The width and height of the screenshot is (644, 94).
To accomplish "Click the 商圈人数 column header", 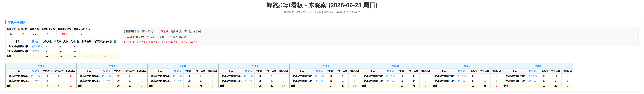I will [11, 29].
